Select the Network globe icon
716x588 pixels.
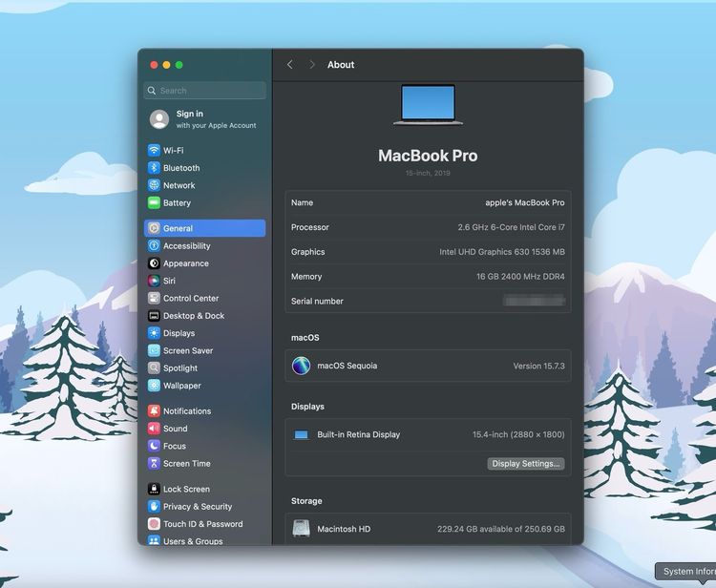tap(154, 185)
